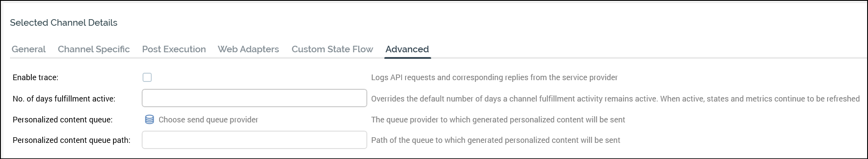The image size is (868, 159).
Task: Enable the trace checkbox
Action: click(147, 78)
